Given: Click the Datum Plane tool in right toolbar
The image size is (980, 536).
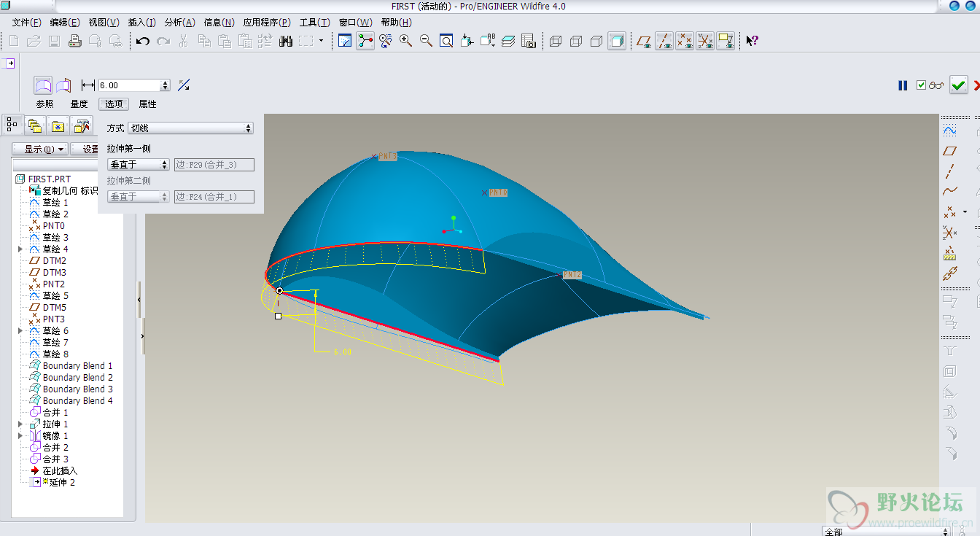Looking at the screenshot, I should pos(949,151).
